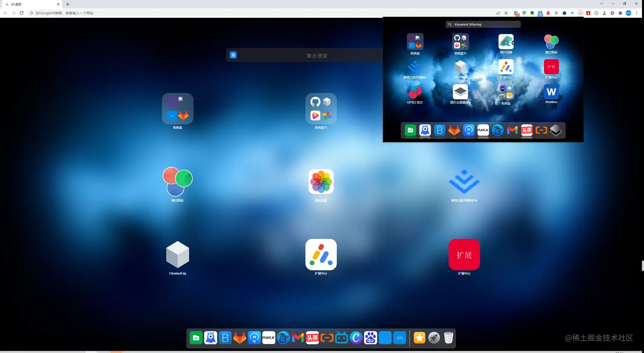Open search engine selector beside 聚合搜索
Image resolution: width=644 pixels, height=353 pixels.
(x=233, y=55)
